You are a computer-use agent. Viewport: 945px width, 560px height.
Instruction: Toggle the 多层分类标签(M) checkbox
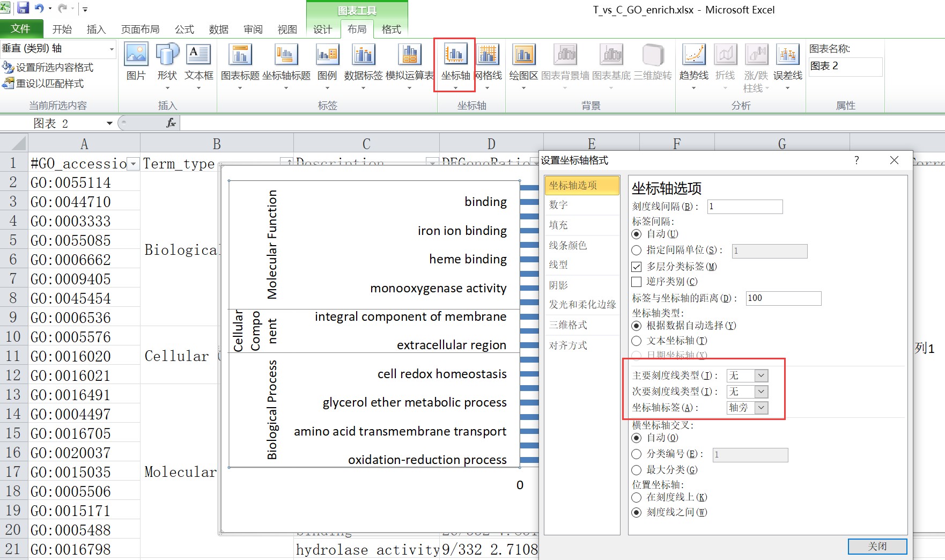[x=637, y=267]
